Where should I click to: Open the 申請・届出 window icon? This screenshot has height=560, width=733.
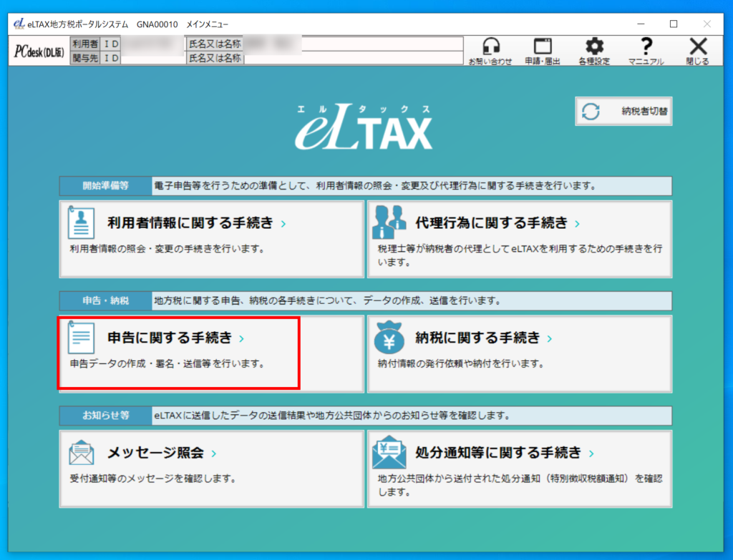click(x=543, y=47)
